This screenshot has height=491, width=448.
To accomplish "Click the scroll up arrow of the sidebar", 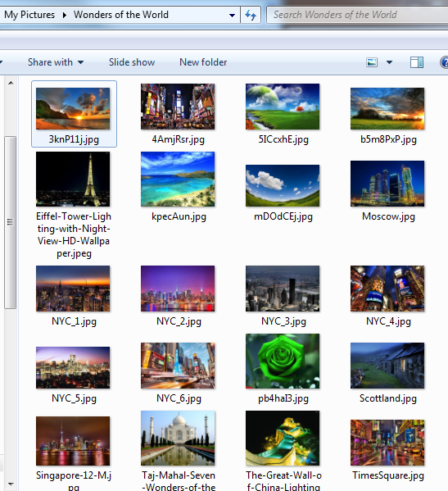I will 11,83.
